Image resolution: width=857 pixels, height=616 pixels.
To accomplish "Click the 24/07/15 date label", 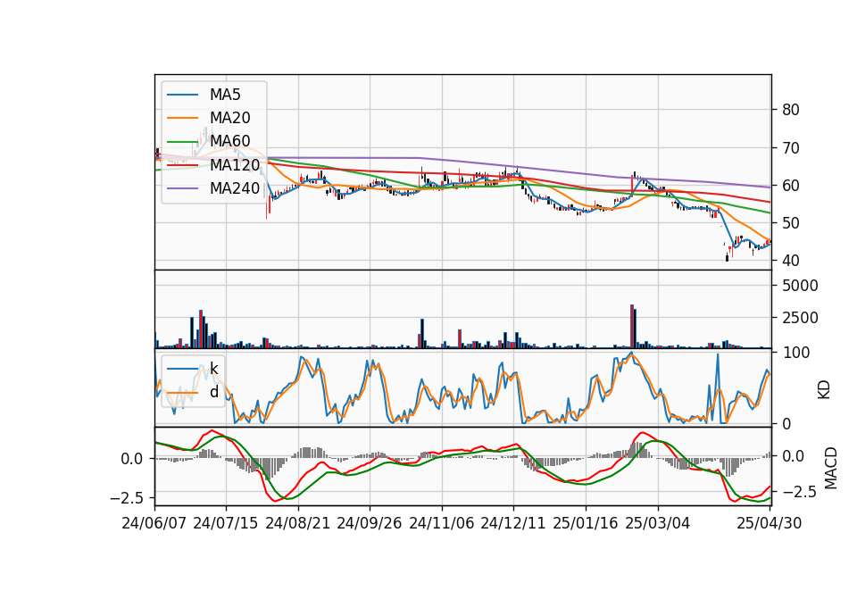I will tap(225, 523).
